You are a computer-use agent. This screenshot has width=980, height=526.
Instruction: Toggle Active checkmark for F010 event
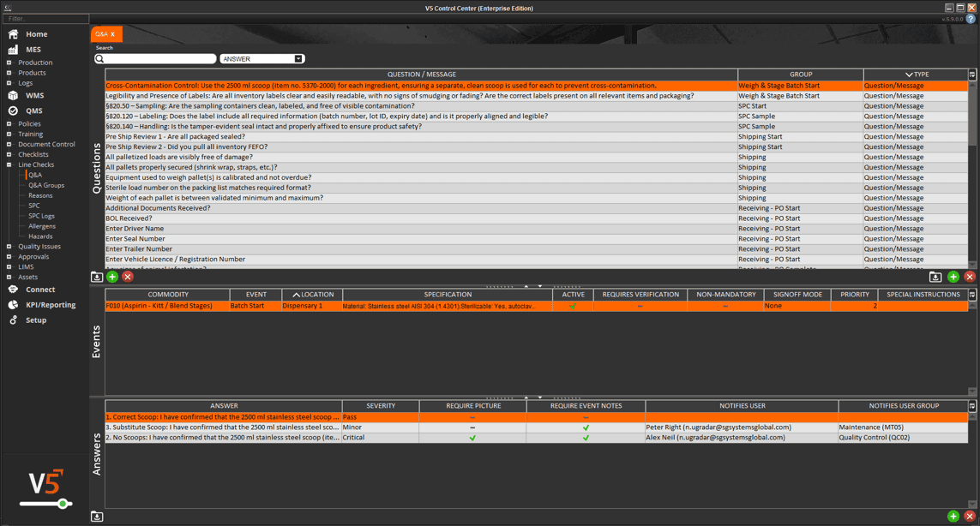573,306
